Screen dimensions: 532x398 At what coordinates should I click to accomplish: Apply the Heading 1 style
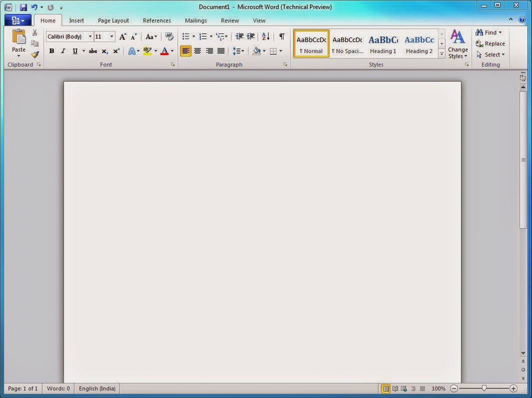[x=382, y=43]
